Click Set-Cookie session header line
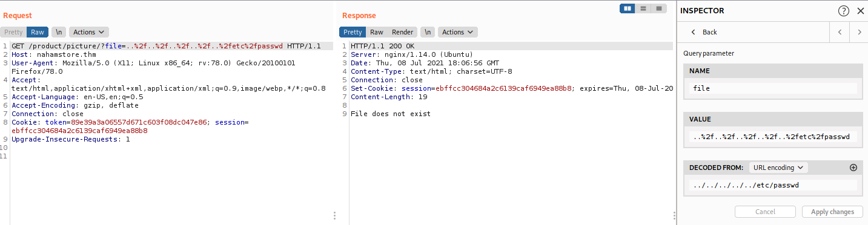 [x=512, y=88]
